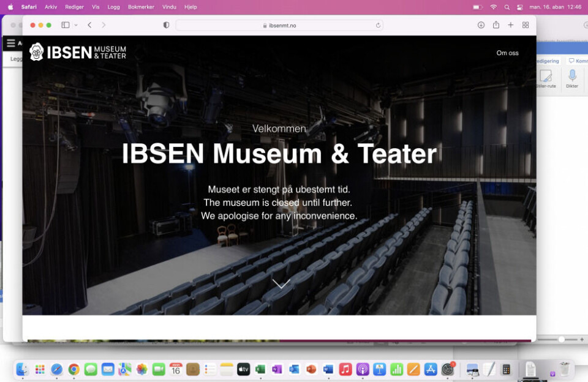This screenshot has width=588, height=382.
Task: Click the scroll-down chevron on the hero image
Action: pyautogui.click(x=281, y=284)
